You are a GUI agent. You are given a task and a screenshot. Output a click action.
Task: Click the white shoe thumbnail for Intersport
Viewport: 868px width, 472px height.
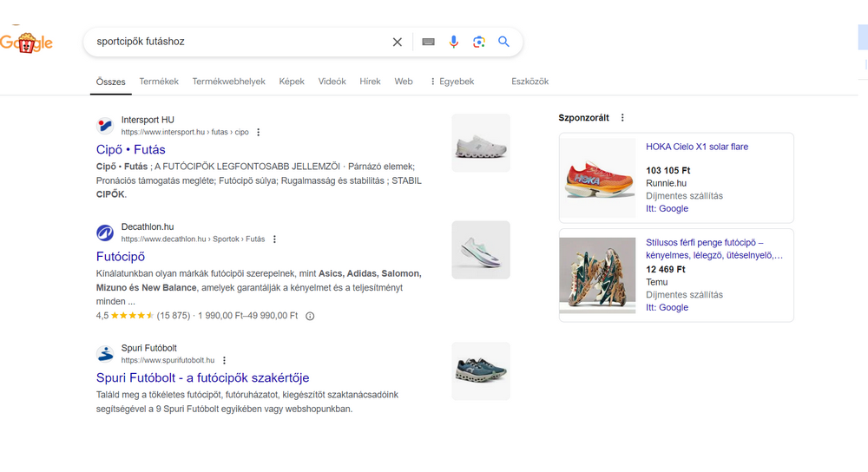tap(481, 143)
